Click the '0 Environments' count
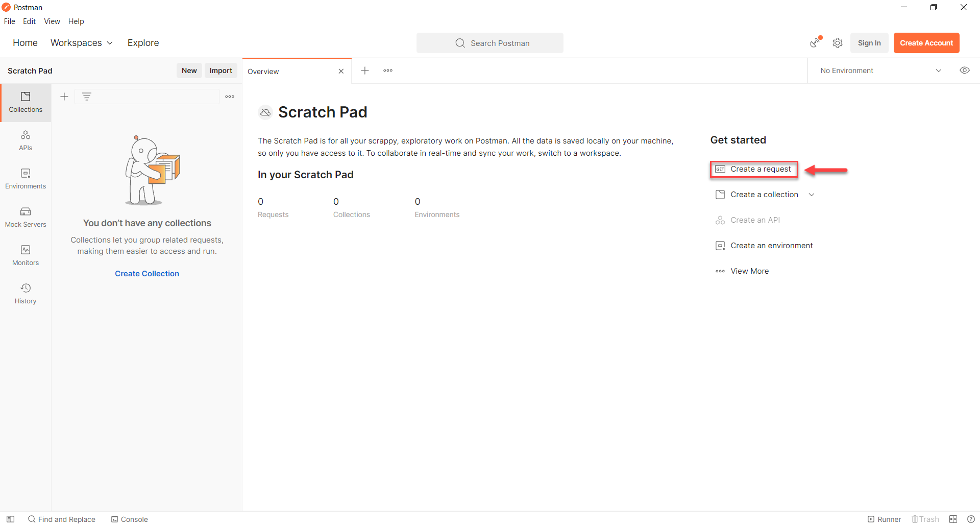980x526 pixels. [x=437, y=207]
